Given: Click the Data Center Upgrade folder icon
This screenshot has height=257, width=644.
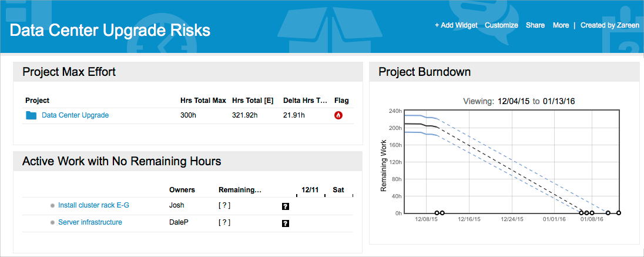Looking at the screenshot, I should [31, 115].
